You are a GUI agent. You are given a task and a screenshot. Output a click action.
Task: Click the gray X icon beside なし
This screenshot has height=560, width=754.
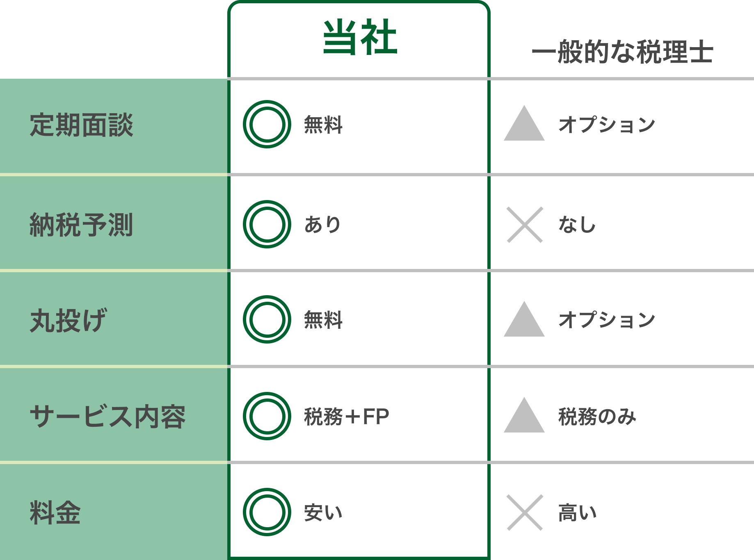pyautogui.click(x=525, y=225)
